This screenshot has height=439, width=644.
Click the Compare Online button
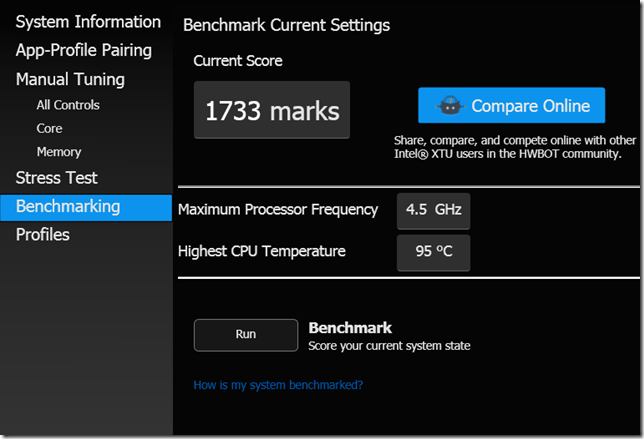point(511,105)
